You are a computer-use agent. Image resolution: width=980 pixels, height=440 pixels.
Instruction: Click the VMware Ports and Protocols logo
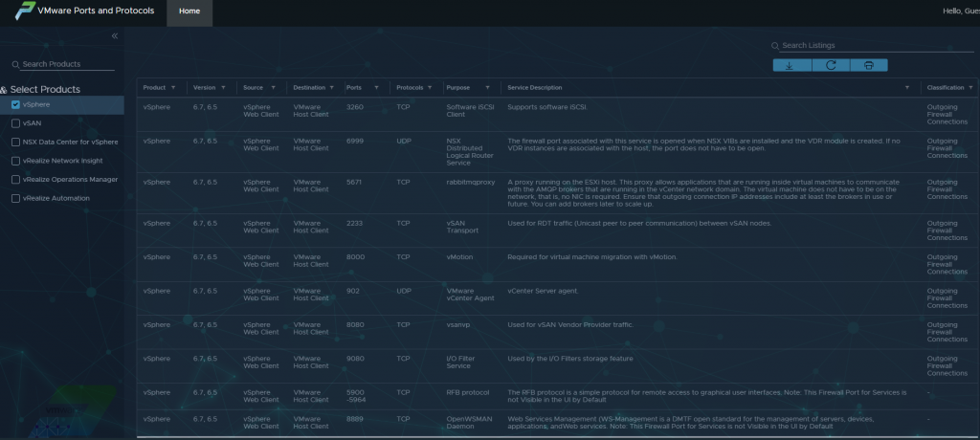click(25, 11)
